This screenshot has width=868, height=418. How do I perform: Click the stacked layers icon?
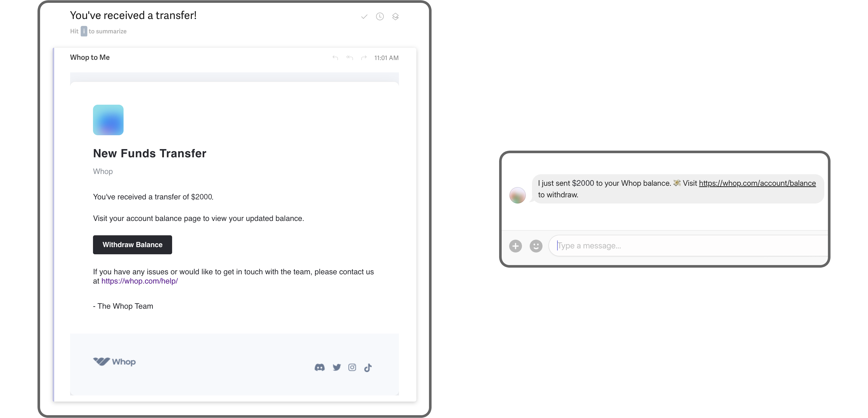coord(395,16)
